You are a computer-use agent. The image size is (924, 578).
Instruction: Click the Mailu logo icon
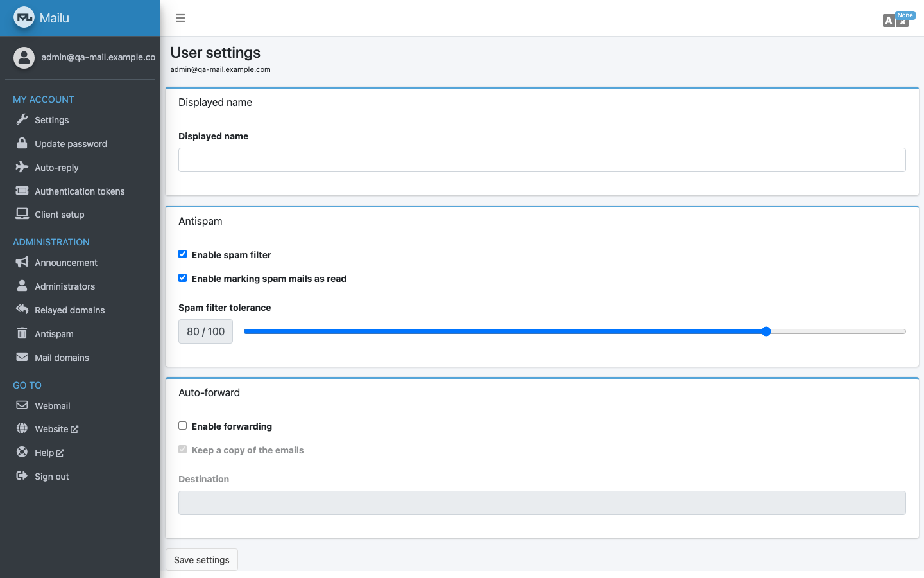click(x=24, y=18)
